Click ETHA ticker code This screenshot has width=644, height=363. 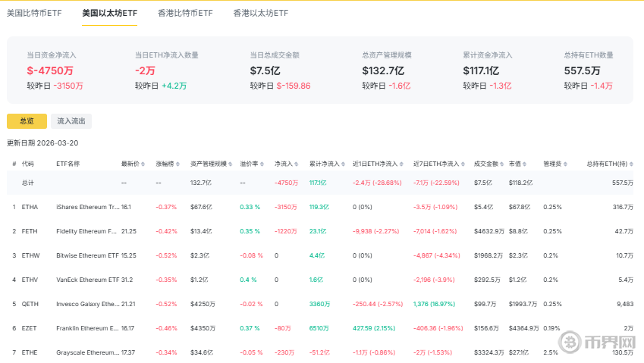point(30,207)
